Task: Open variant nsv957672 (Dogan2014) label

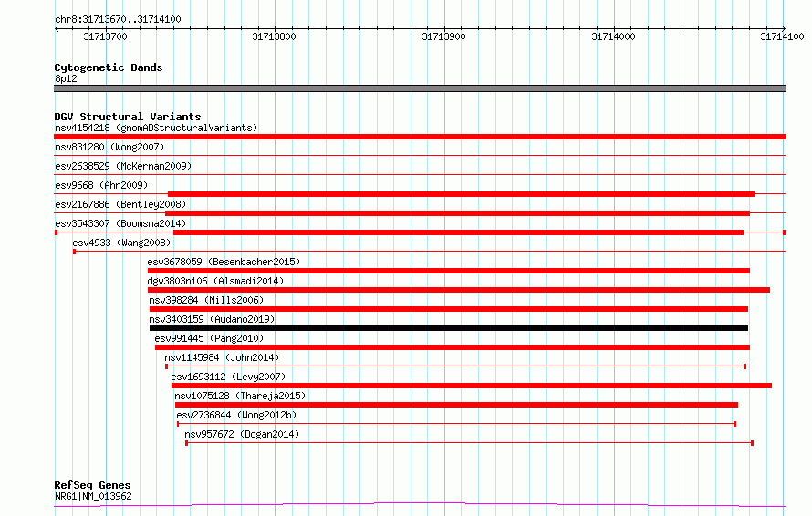Action: point(242,434)
